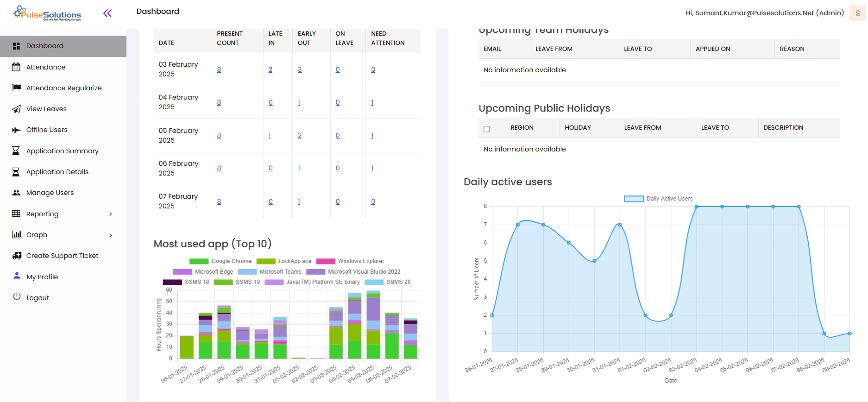Open the user avatar menu 'S'
Viewport: 868px width, 402px height.
click(857, 13)
